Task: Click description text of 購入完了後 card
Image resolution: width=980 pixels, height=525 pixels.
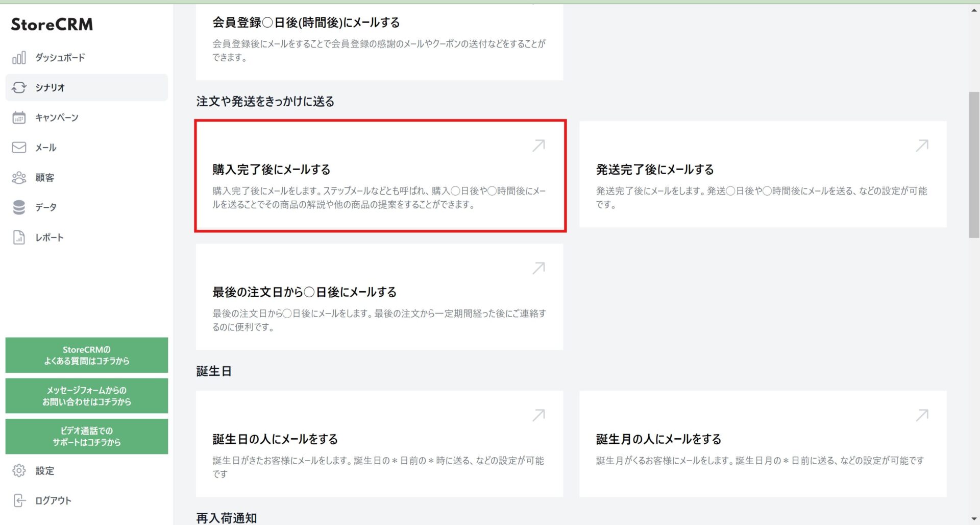Action: (379, 198)
